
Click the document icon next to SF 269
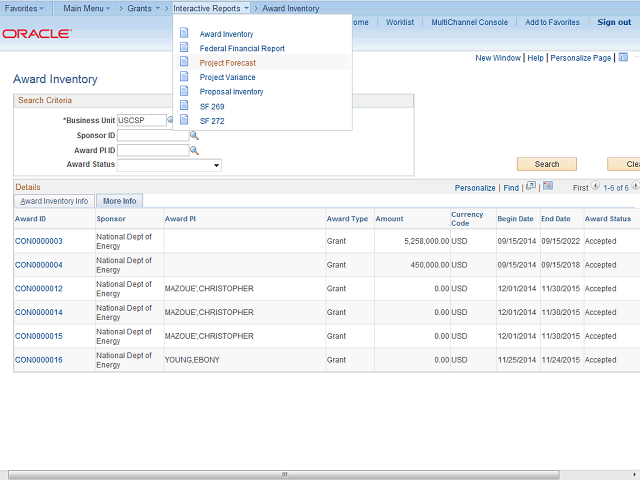[184, 106]
